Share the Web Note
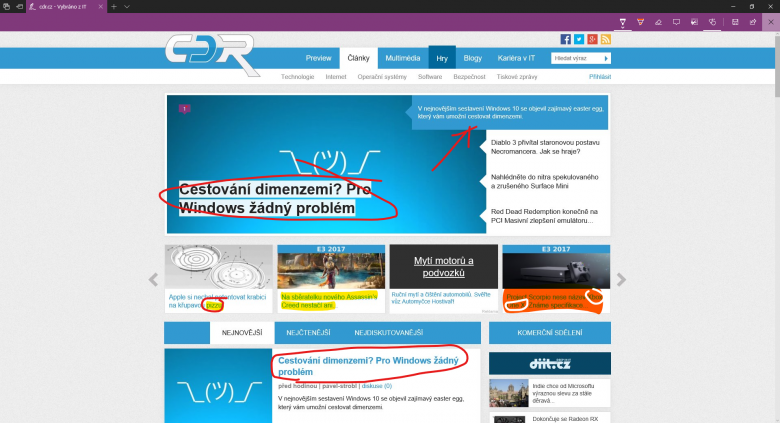 point(753,22)
